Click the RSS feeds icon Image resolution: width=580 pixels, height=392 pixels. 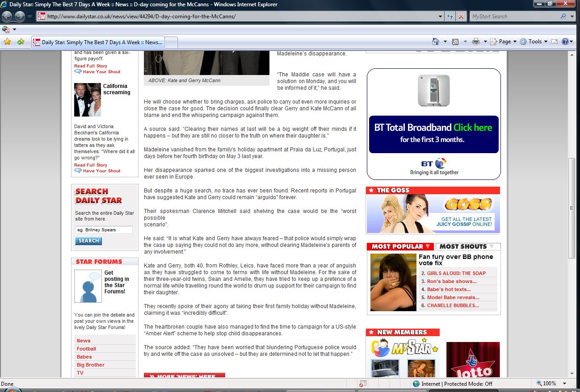pos(455,42)
